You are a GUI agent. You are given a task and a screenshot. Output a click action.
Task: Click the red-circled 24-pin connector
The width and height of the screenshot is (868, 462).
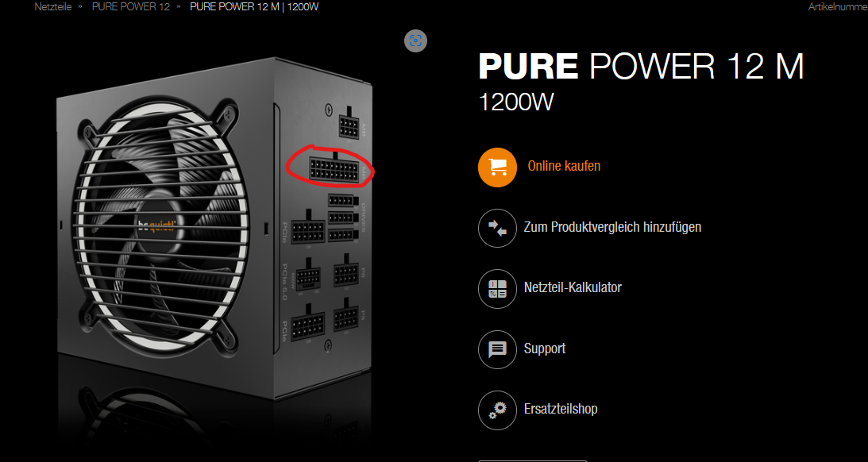(x=334, y=169)
